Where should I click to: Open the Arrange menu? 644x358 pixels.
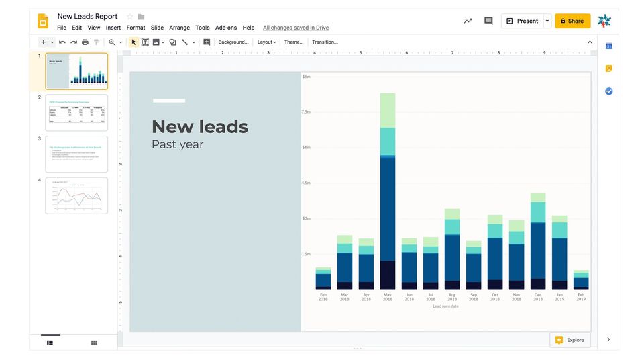pyautogui.click(x=179, y=28)
